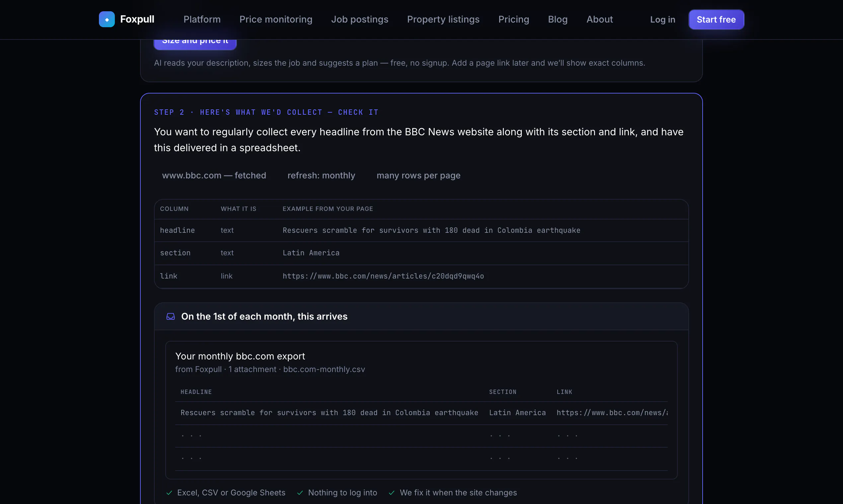Click the Log in link
Viewport: 843px width, 504px height.
662,19
